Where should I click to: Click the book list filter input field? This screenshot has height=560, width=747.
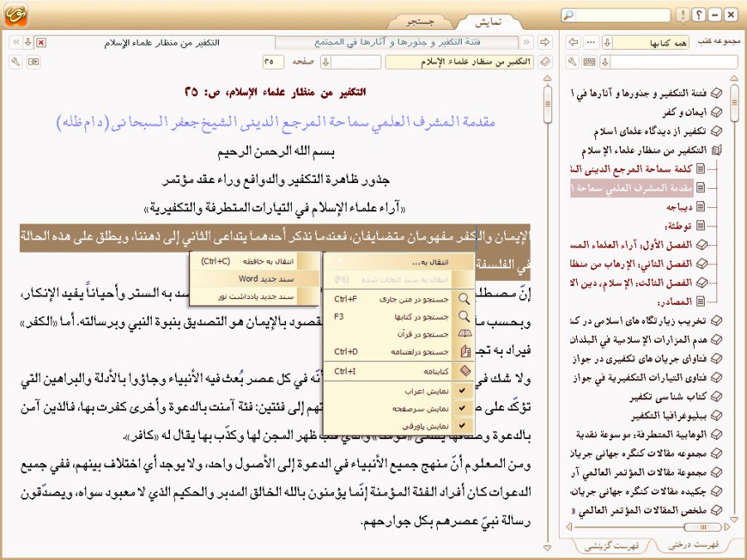(x=674, y=62)
